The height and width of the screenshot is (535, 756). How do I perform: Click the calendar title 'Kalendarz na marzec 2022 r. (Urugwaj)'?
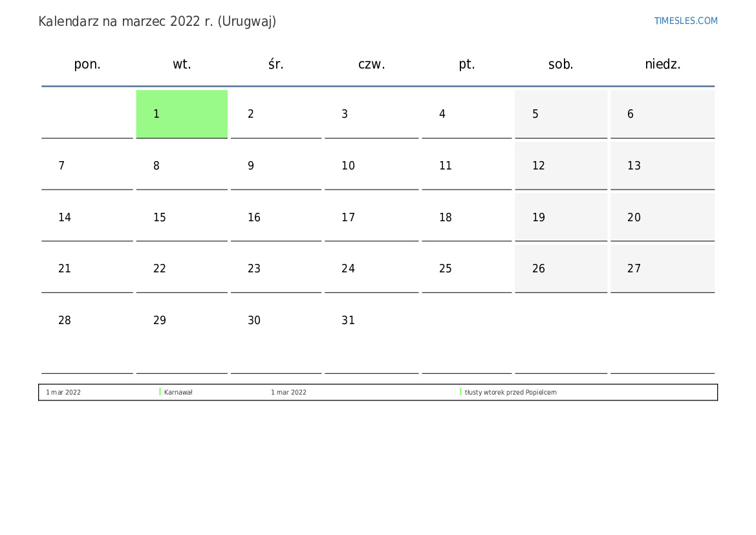(x=157, y=22)
